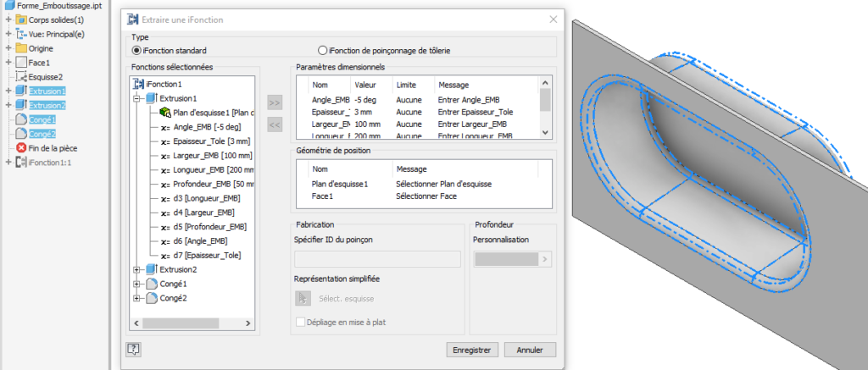Toggle Dépliage en mise à plat checkbox

301,322
